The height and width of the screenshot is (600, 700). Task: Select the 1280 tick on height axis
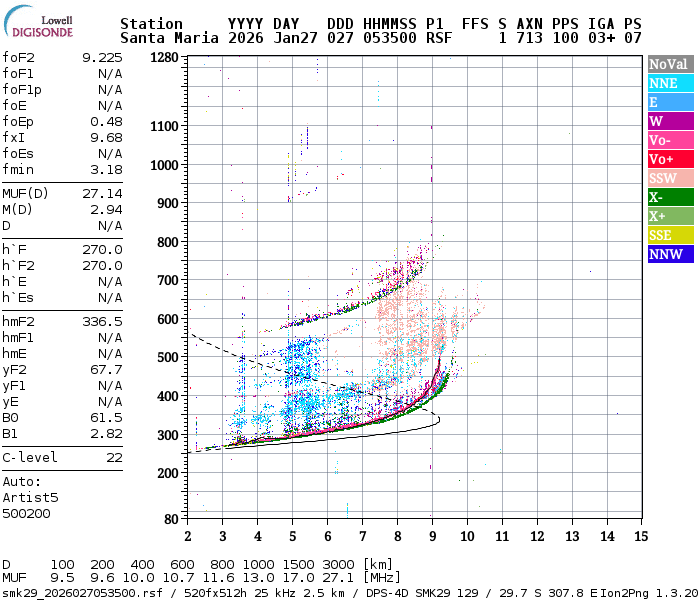[164, 58]
